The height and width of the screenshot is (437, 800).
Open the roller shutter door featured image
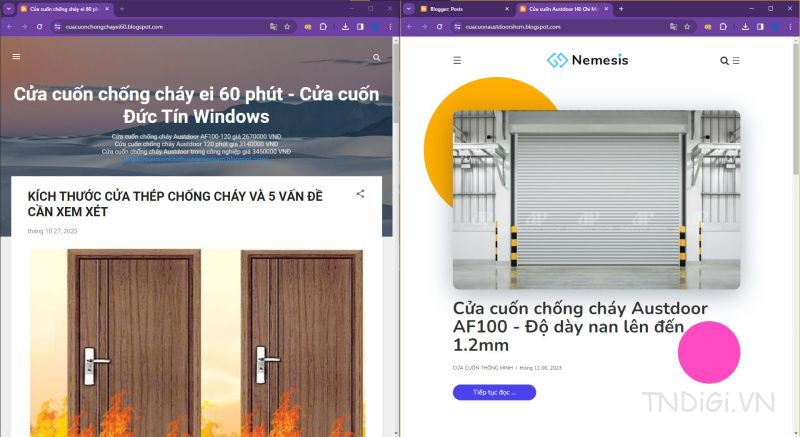tap(596, 199)
